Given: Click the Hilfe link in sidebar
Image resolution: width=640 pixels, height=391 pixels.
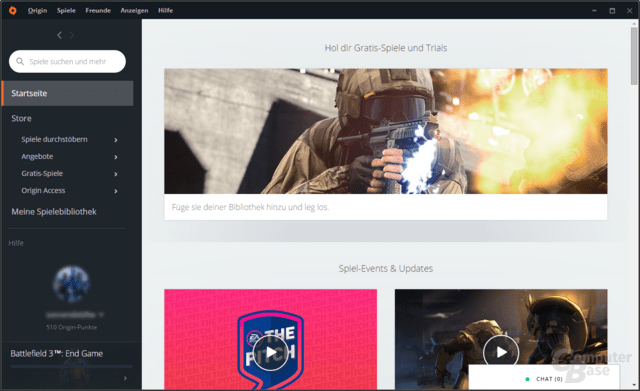Looking at the screenshot, I should (16, 243).
